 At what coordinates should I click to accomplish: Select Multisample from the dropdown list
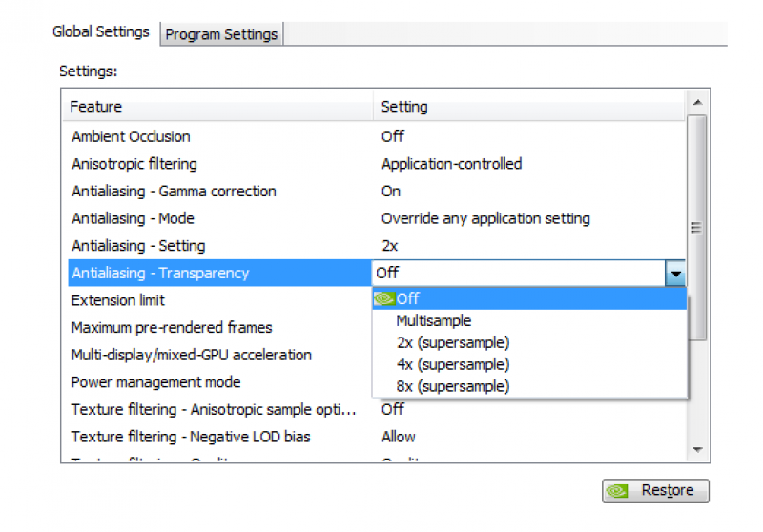tap(433, 321)
